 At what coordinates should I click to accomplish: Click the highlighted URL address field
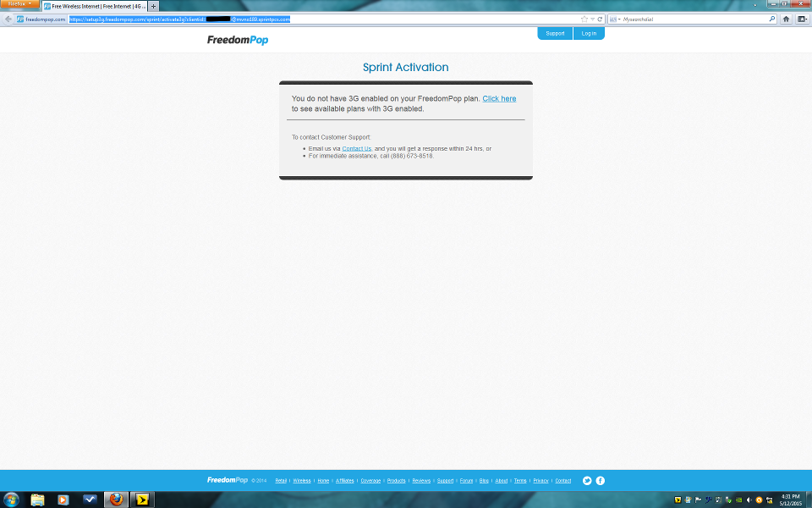(324, 19)
